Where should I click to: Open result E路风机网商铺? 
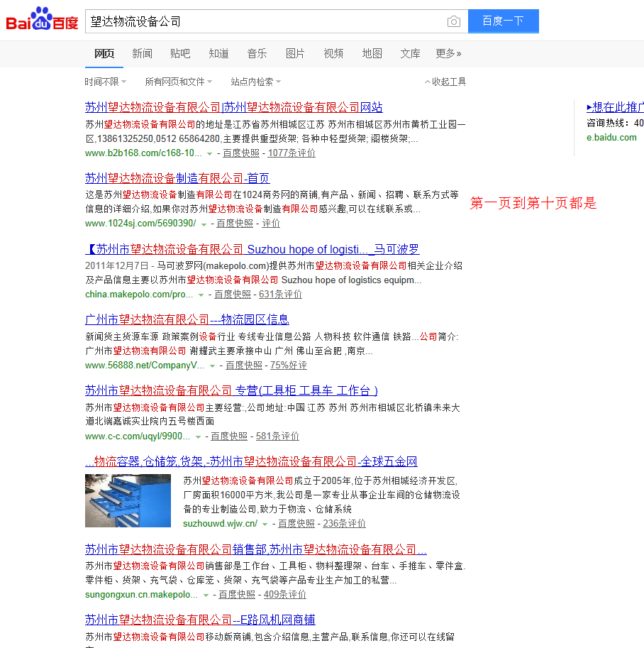tap(200, 620)
